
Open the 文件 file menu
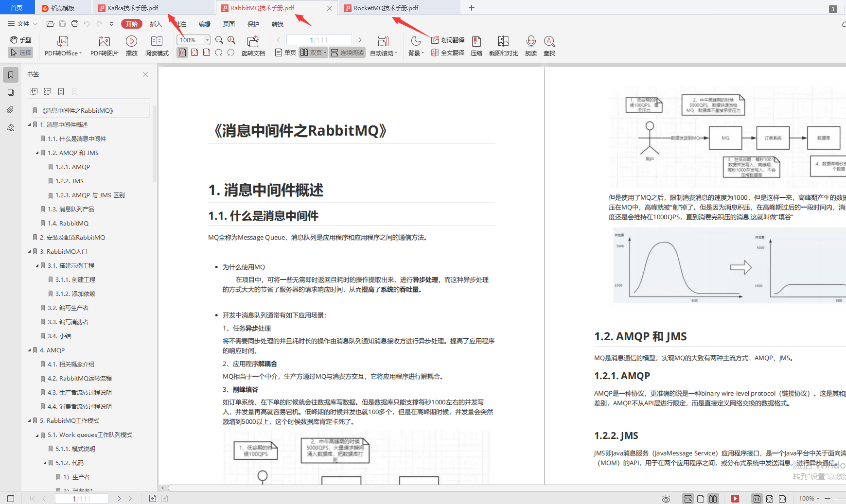pos(22,23)
